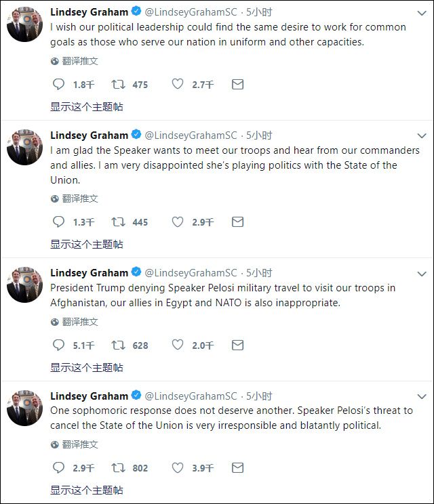Retweet the tweet with 802 retweets
This screenshot has height=504, width=434.
pos(118,468)
